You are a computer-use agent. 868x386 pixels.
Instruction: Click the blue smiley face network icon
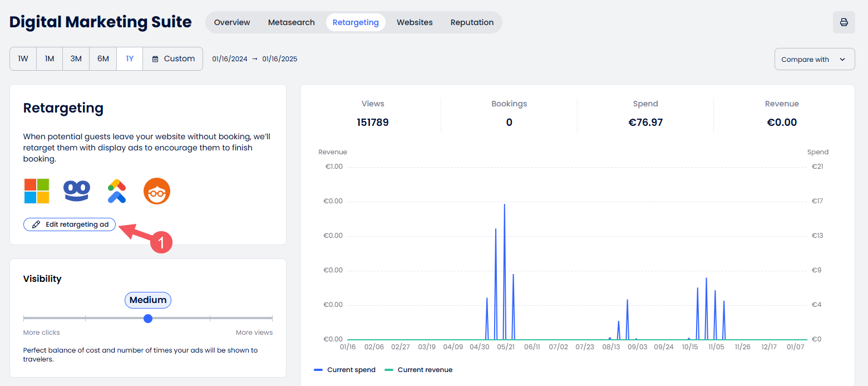point(77,191)
